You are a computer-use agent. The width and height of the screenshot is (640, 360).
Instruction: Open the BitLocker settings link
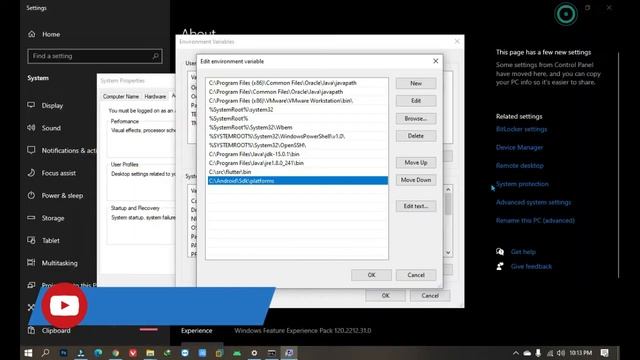521,129
